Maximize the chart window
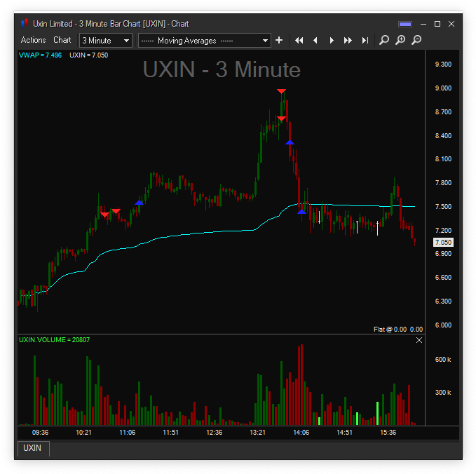 click(x=437, y=24)
